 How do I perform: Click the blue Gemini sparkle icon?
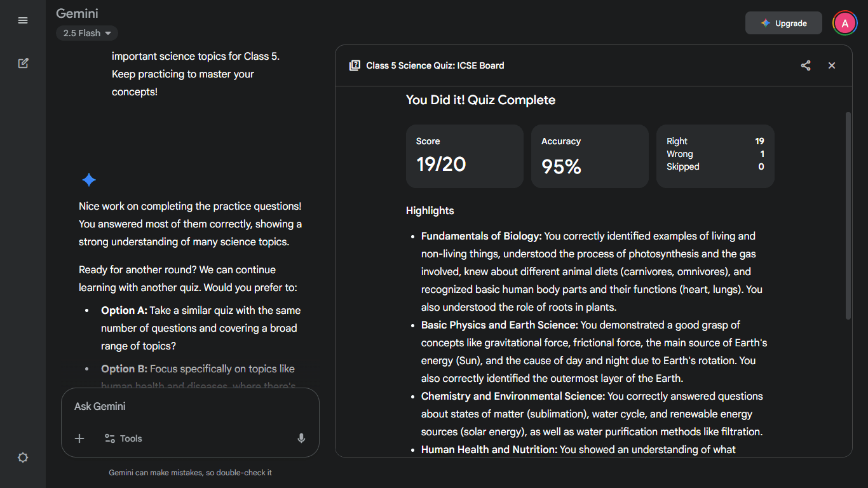pyautogui.click(x=89, y=180)
